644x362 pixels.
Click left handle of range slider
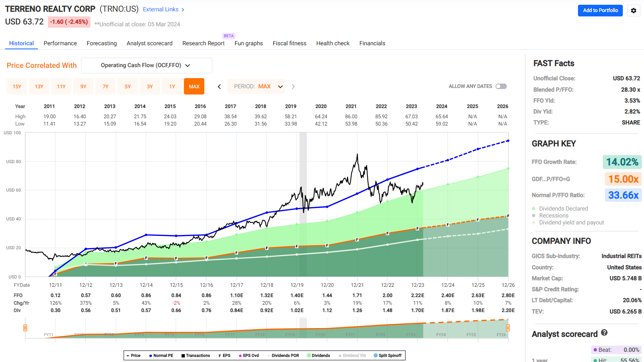[x=25, y=328]
